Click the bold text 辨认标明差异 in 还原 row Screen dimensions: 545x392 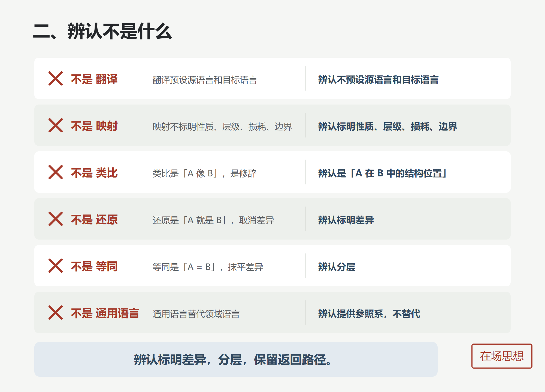click(346, 220)
